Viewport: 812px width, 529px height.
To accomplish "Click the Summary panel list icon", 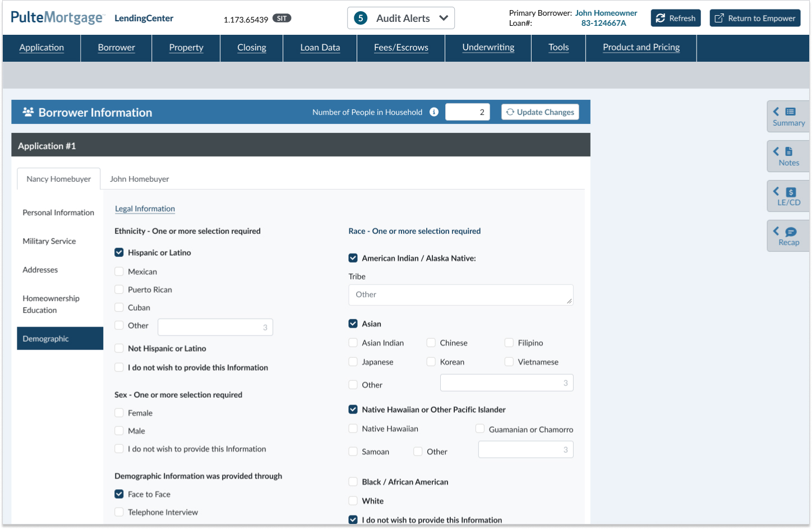I will click(791, 112).
